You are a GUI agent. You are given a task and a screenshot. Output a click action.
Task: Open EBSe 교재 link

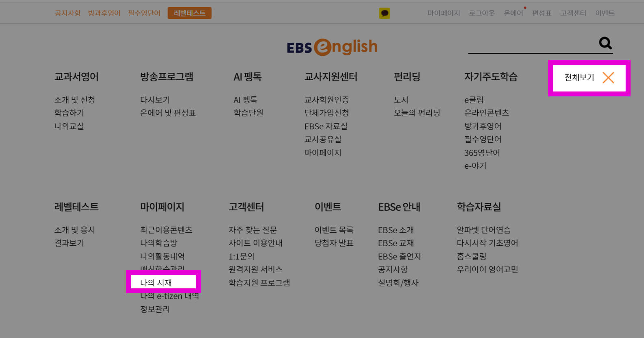point(396,243)
